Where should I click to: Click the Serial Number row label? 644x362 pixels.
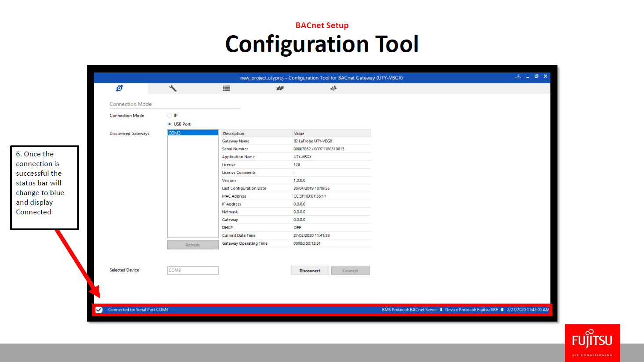point(235,149)
